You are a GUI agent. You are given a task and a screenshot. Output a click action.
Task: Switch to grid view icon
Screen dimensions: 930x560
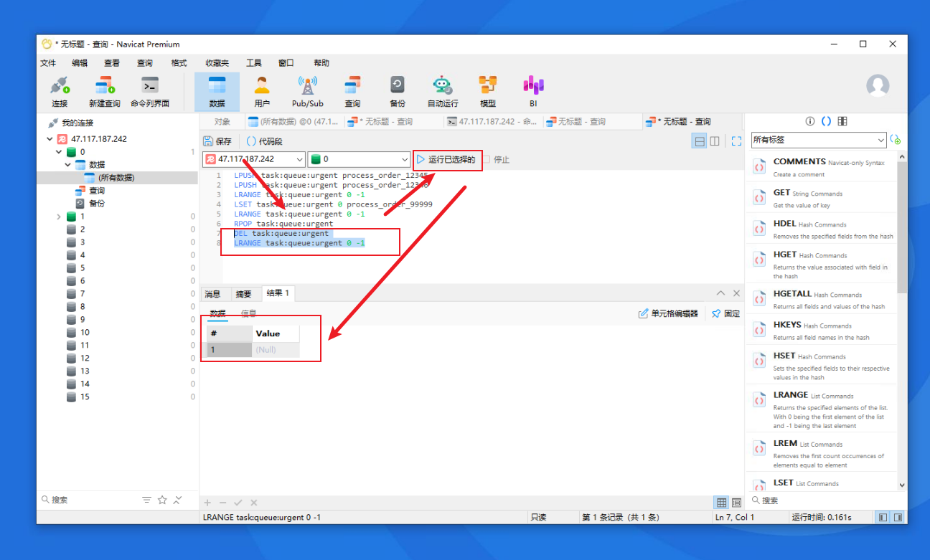coord(722,503)
